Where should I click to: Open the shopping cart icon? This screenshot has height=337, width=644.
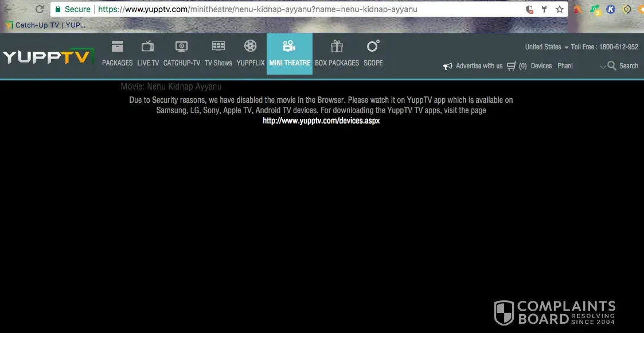click(512, 66)
